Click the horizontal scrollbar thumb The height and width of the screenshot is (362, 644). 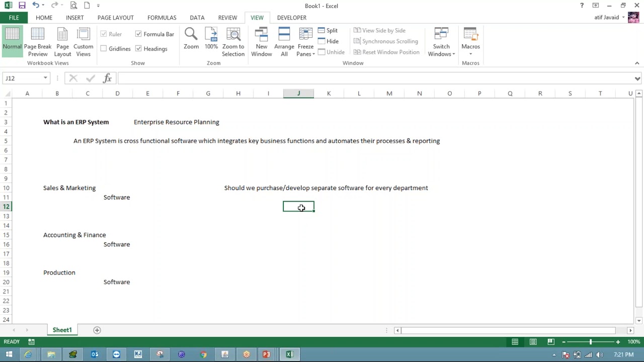508,330
